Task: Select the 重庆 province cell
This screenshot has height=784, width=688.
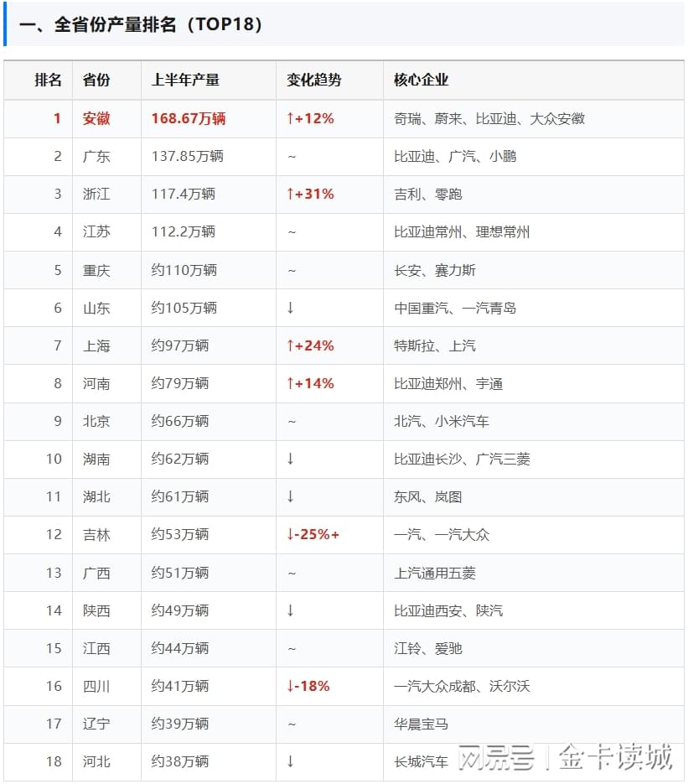Action: tap(96, 271)
